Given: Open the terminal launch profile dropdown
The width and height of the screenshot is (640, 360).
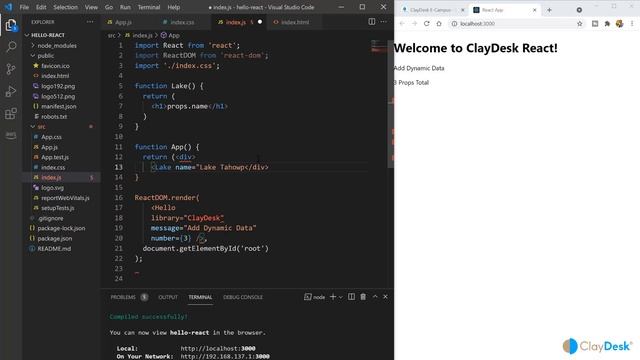Looking at the screenshot, I should tap(340, 297).
